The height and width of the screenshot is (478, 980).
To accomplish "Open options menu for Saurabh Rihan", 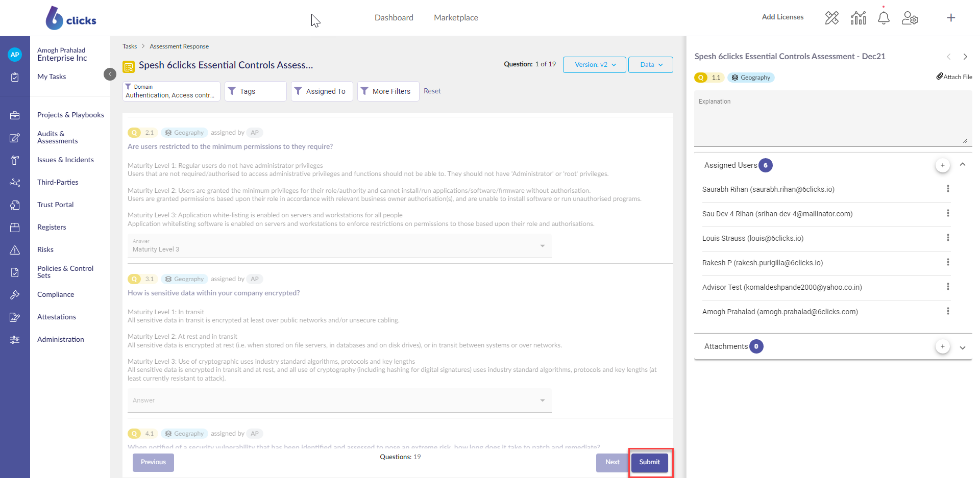I will click(948, 189).
